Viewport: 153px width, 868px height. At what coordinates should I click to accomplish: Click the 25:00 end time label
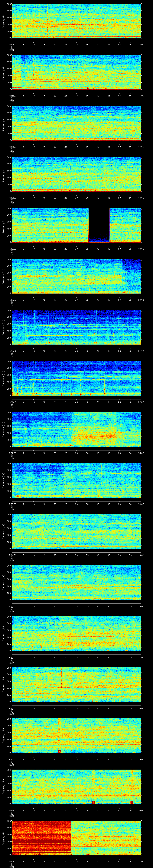click(x=141, y=555)
